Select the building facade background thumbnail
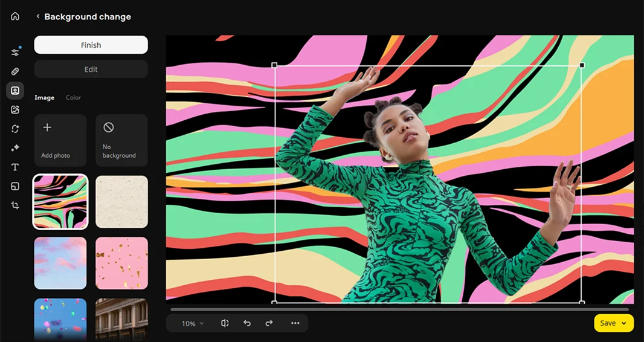 pyautogui.click(x=121, y=318)
